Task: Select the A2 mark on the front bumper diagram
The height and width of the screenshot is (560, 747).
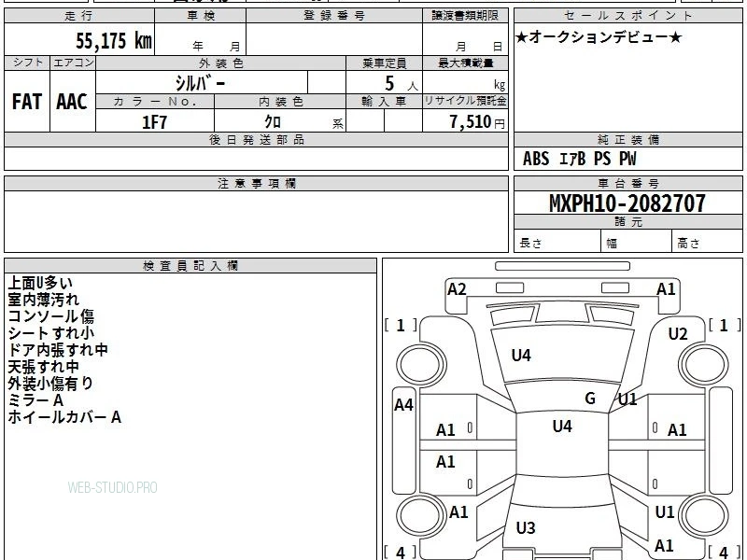Action: coord(457,289)
